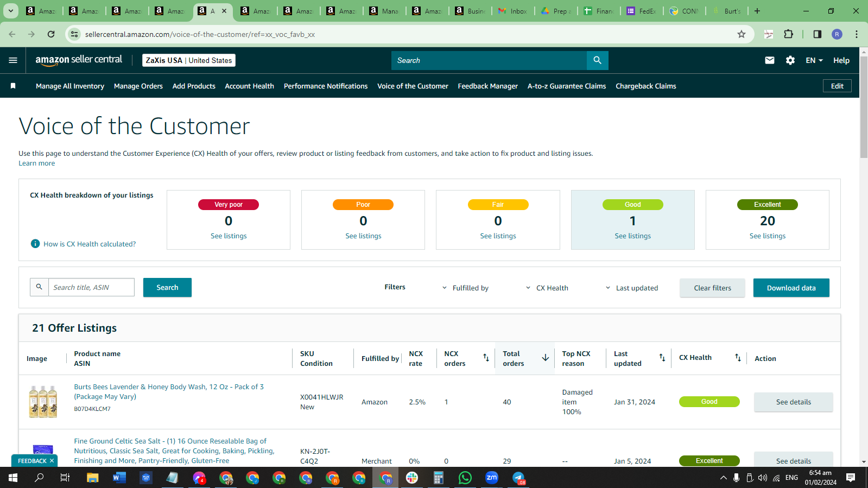Viewport: 868px width, 488px height.
Task: Switch to the Inbox Gmail tab
Action: pyautogui.click(x=513, y=11)
